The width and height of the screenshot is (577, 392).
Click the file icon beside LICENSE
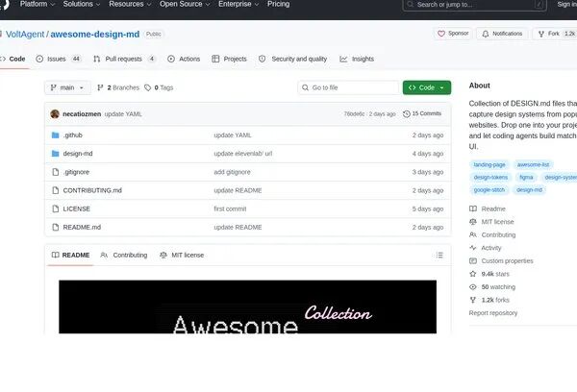coord(56,208)
